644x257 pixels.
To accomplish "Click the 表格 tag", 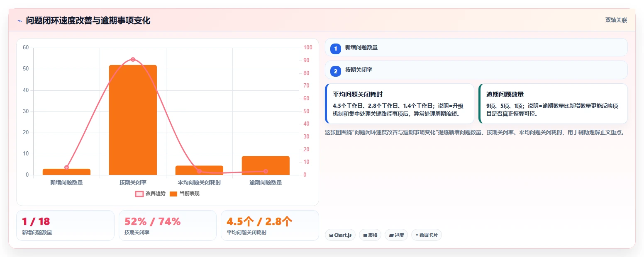I will pyautogui.click(x=370, y=235).
